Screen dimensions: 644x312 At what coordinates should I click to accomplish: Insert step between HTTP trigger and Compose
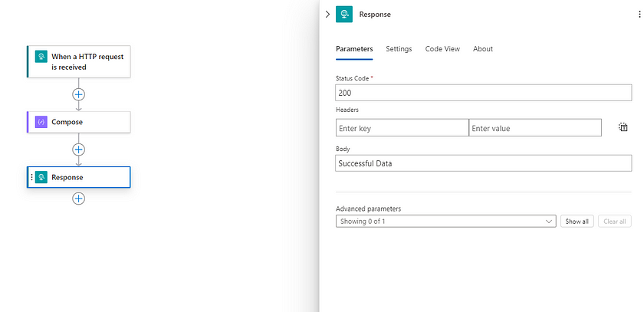(x=78, y=94)
